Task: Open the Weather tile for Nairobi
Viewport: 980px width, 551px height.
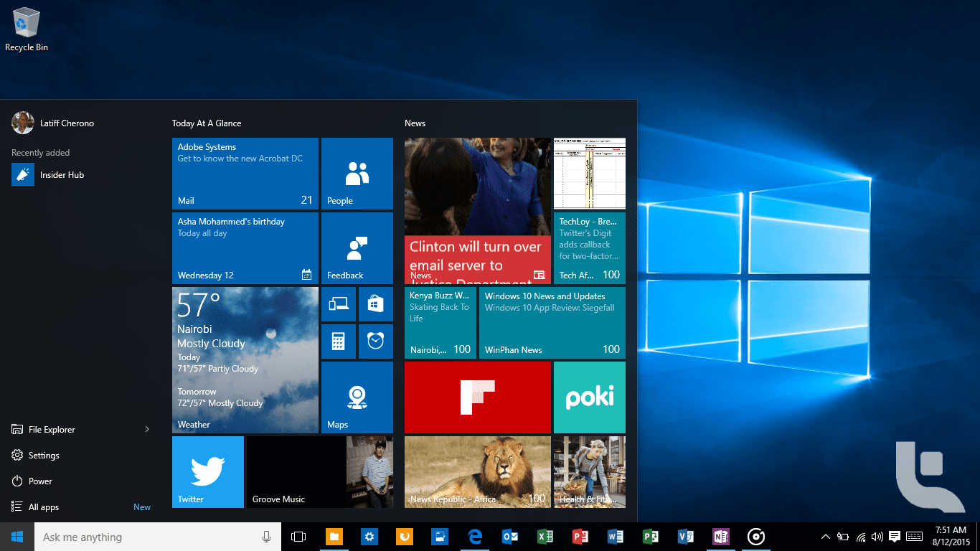Action: click(245, 360)
